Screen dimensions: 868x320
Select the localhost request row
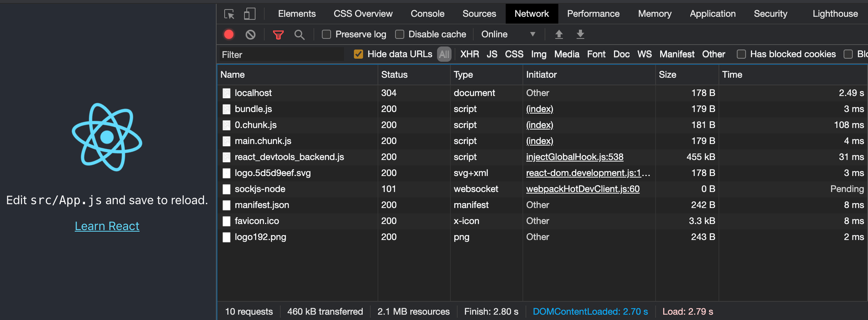click(542, 93)
